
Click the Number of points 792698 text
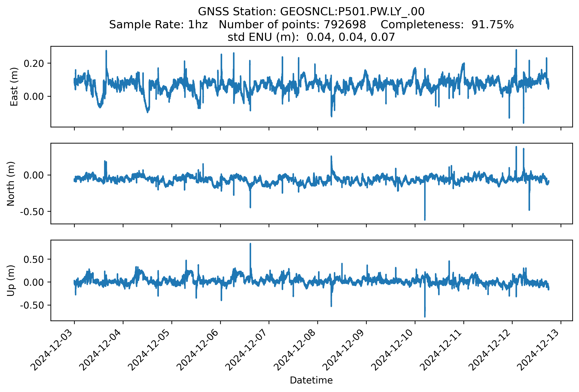(292, 25)
